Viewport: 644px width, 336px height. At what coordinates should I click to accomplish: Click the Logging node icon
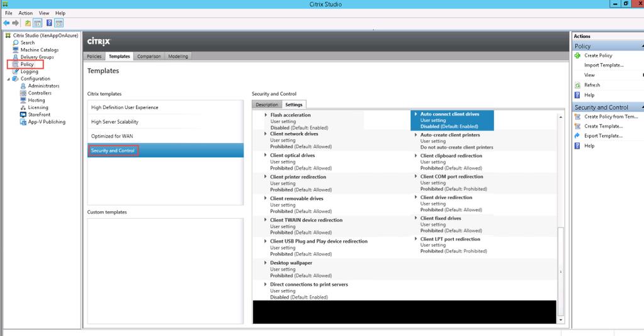[x=16, y=71]
